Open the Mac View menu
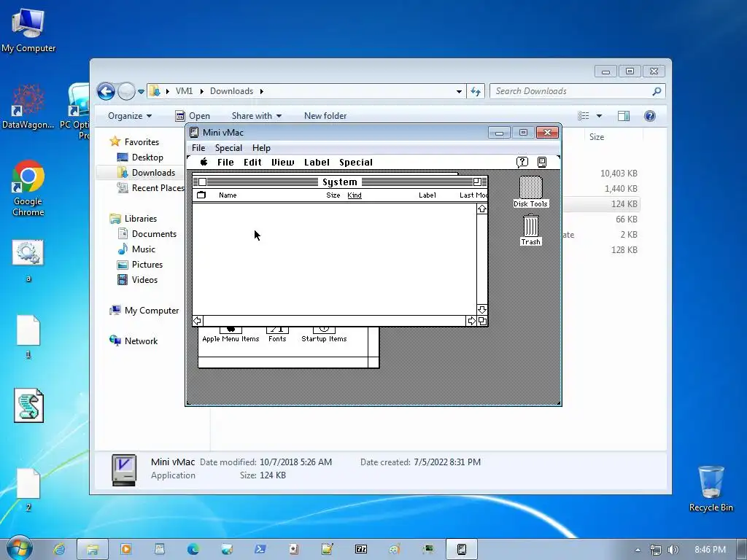 click(x=282, y=162)
